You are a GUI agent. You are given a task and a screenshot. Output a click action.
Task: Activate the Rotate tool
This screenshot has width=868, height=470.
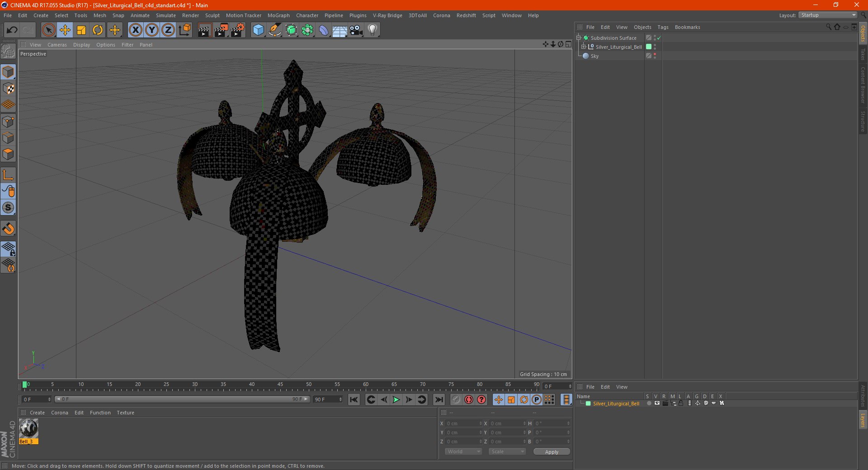point(98,30)
